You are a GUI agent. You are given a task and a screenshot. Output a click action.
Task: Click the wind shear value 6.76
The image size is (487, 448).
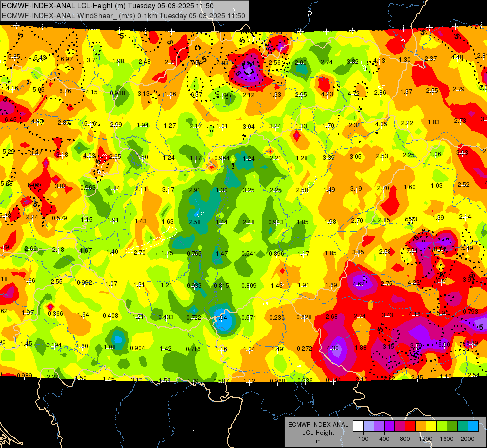(x=65, y=91)
